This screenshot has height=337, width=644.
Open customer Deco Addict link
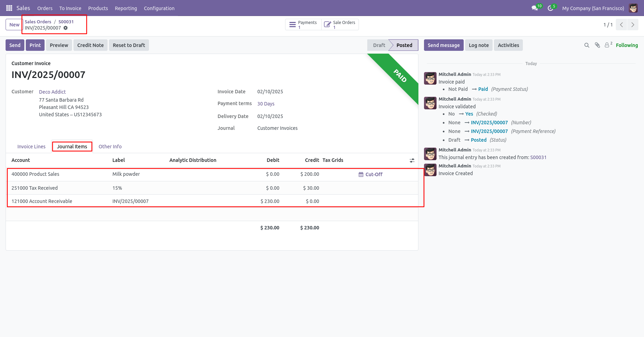click(52, 92)
